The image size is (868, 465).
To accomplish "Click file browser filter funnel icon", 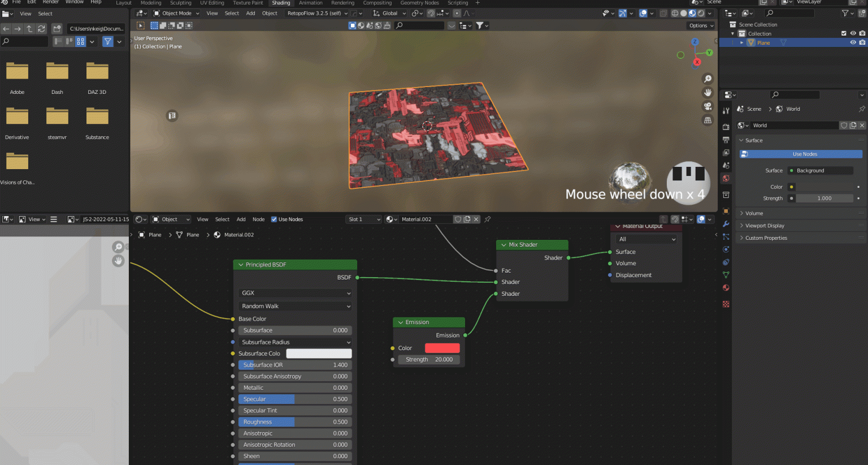I will tap(107, 41).
